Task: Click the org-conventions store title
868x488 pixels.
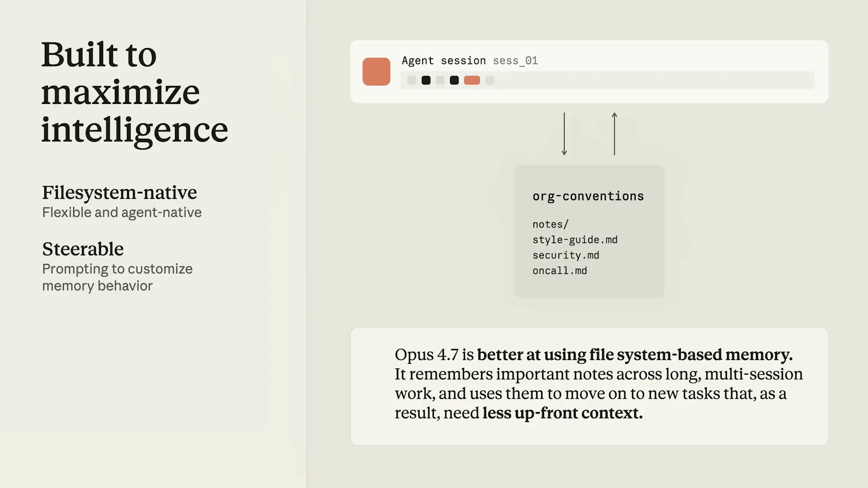Action: click(588, 197)
